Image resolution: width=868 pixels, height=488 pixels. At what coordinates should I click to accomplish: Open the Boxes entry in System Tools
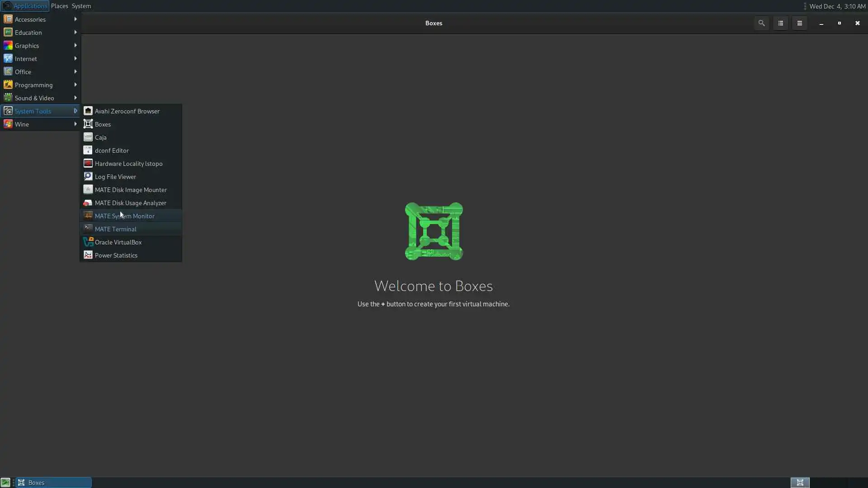(103, 124)
